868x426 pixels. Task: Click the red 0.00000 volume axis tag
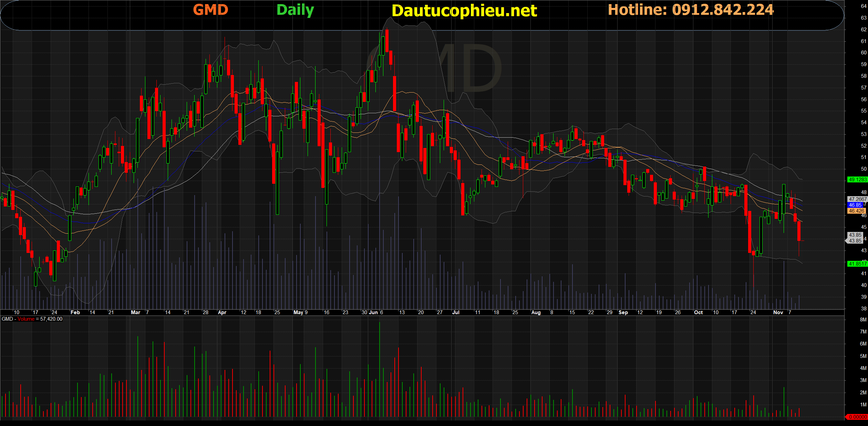tap(857, 417)
